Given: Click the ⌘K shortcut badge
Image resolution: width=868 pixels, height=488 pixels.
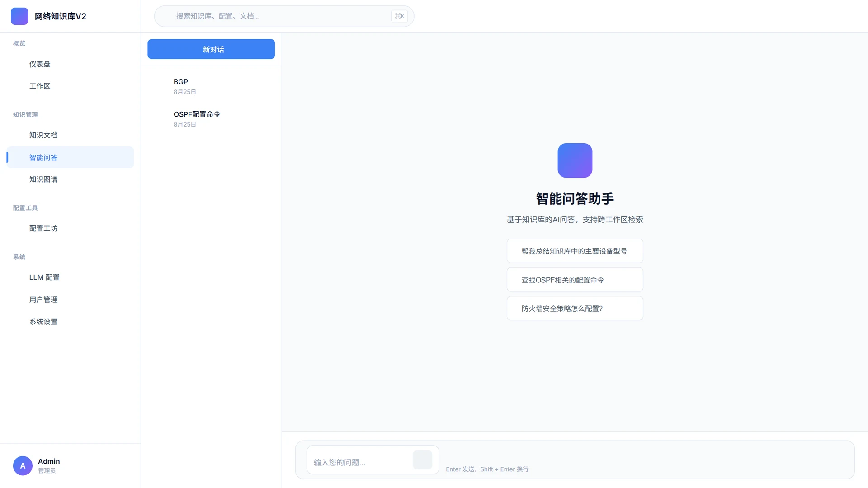Looking at the screenshot, I should [x=399, y=16].
